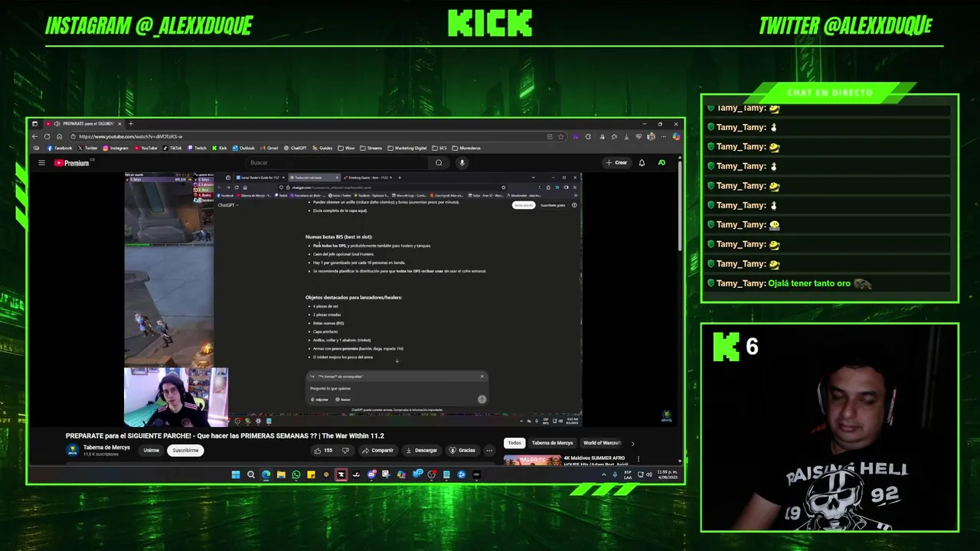Open the Guides bookmark

pyautogui.click(x=322, y=148)
